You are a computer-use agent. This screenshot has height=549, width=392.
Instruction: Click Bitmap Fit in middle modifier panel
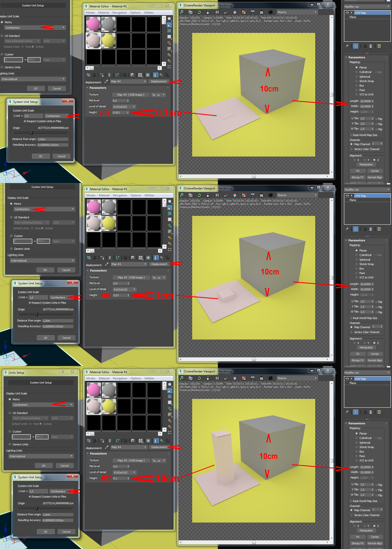click(357, 360)
